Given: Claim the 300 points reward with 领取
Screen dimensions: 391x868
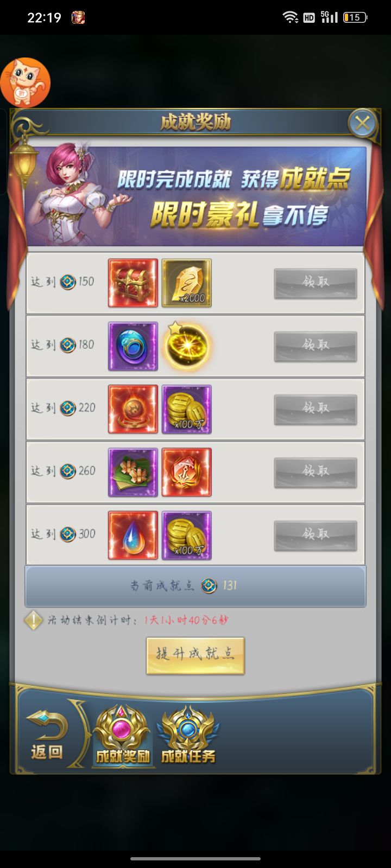Looking at the screenshot, I should coord(316,535).
